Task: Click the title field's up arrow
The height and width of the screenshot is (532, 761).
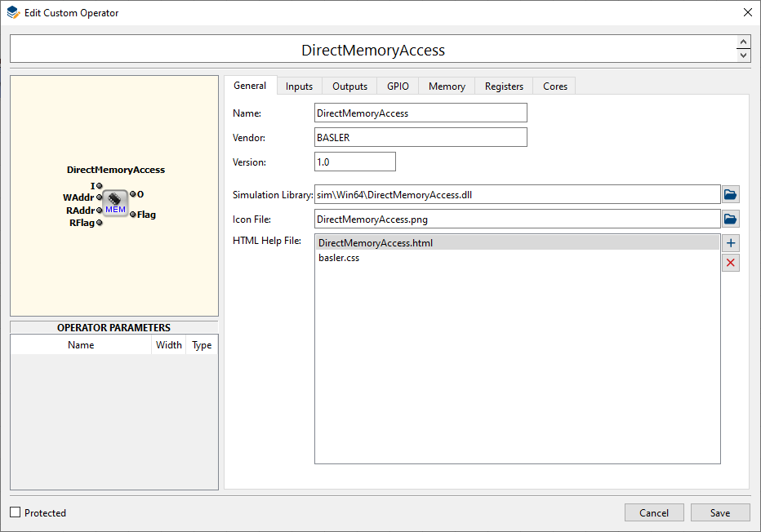Action: point(743,42)
